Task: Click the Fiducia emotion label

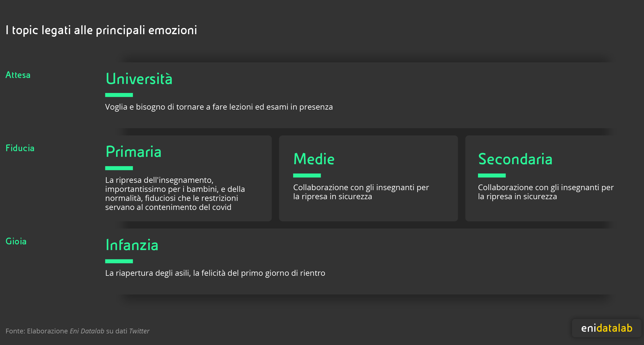Action: click(x=20, y=148)
